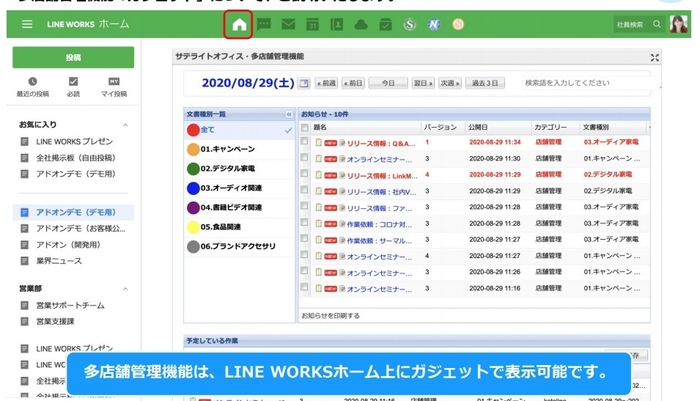Open the green S app icon
This screenshot has width=700, height=401.
(409, 24)
